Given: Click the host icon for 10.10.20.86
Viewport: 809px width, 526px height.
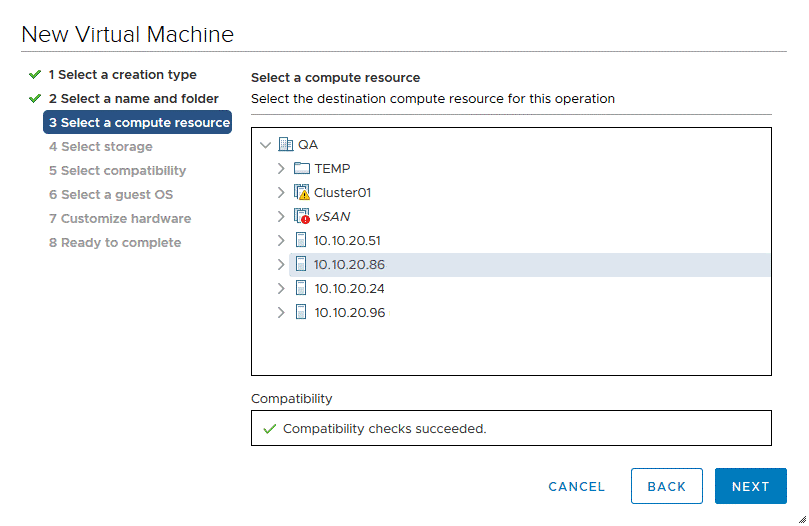Looking at the screenshot, I should (x=302, y=265).
